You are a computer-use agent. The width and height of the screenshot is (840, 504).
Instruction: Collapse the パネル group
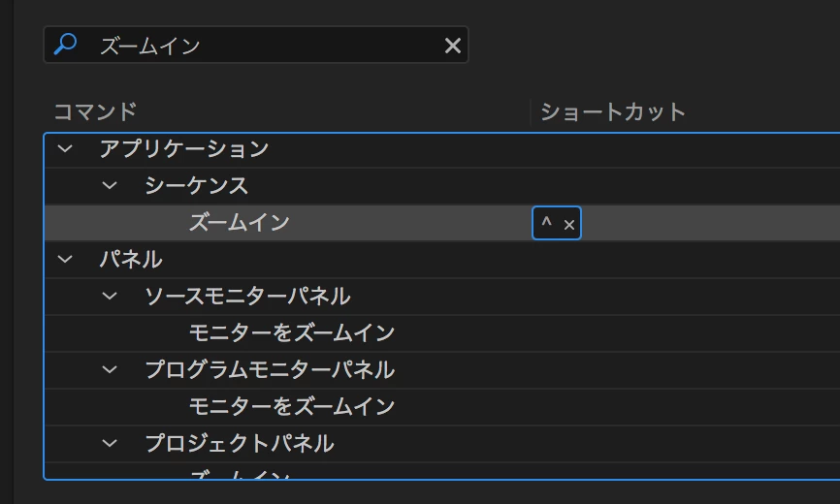pos(65,260)
